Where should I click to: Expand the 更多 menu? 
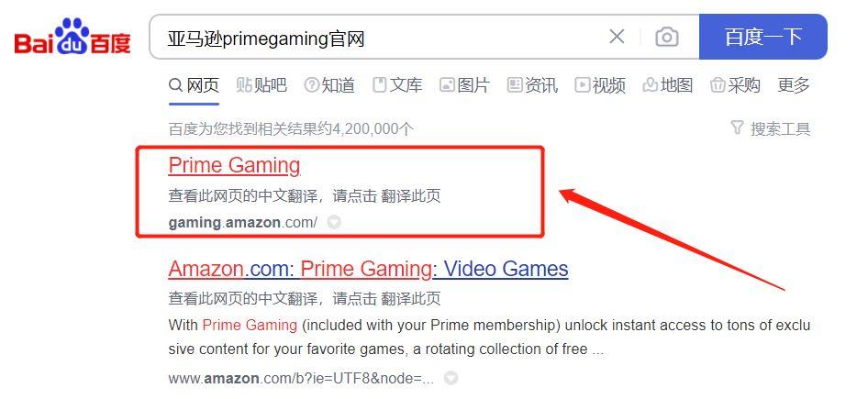[794, 85]
